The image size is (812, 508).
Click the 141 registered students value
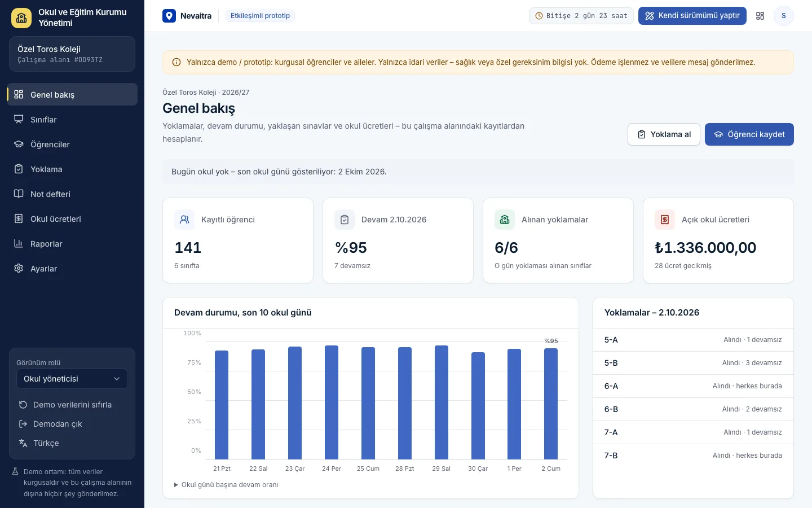[x=188, y=247]
